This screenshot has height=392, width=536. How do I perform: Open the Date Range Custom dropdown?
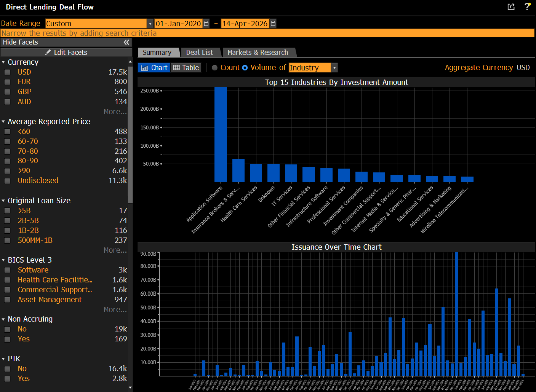pyautogui.click(x=150, y=24)
